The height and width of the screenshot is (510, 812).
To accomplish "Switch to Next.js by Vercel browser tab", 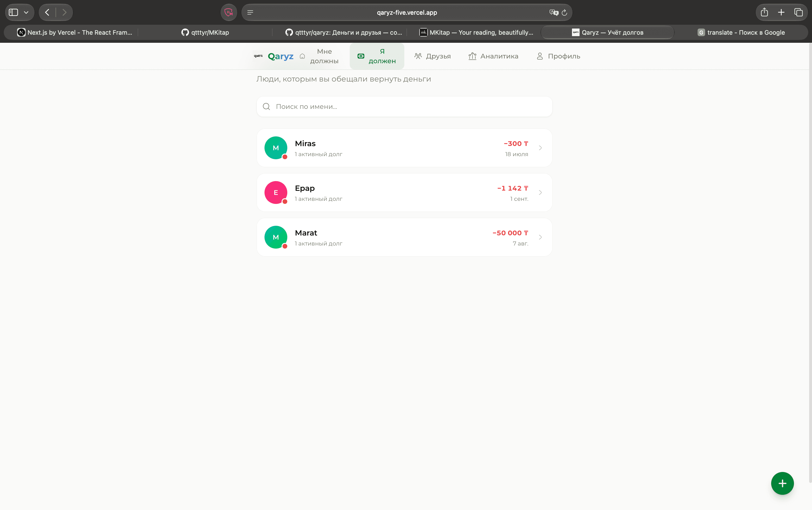I will pyautogui.click(x=75, y=32).
